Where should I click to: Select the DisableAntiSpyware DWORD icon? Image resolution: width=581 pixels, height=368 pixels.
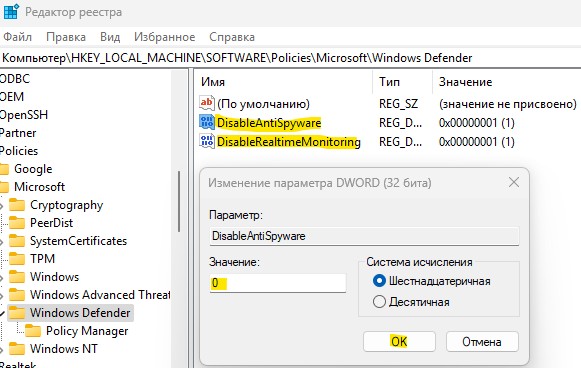207,122
